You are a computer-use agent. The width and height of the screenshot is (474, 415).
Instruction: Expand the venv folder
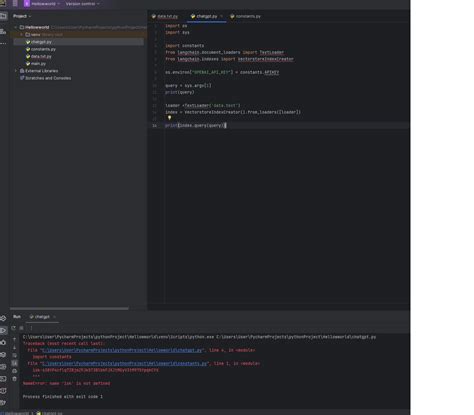point(22,35)
